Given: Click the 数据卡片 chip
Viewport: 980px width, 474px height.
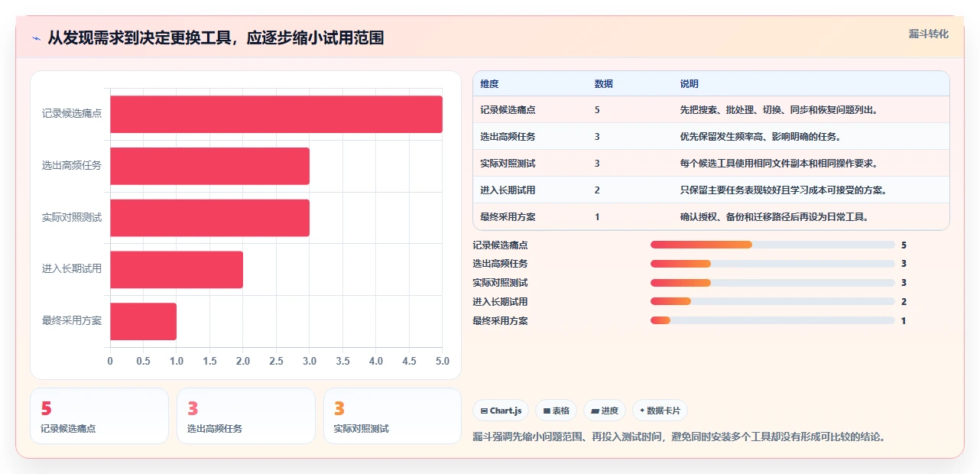Looking at the screenshot, I should (x=660, y=411).
